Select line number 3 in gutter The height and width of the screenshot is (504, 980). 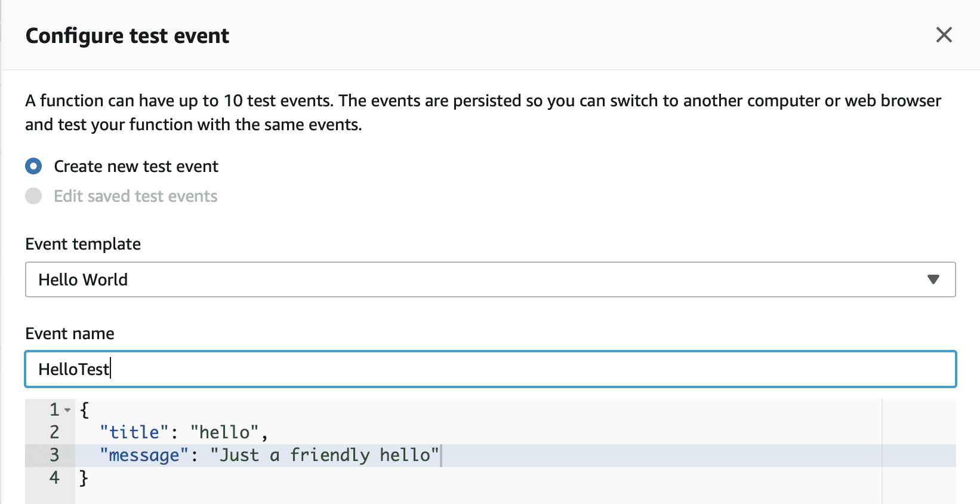coord(54,455)
